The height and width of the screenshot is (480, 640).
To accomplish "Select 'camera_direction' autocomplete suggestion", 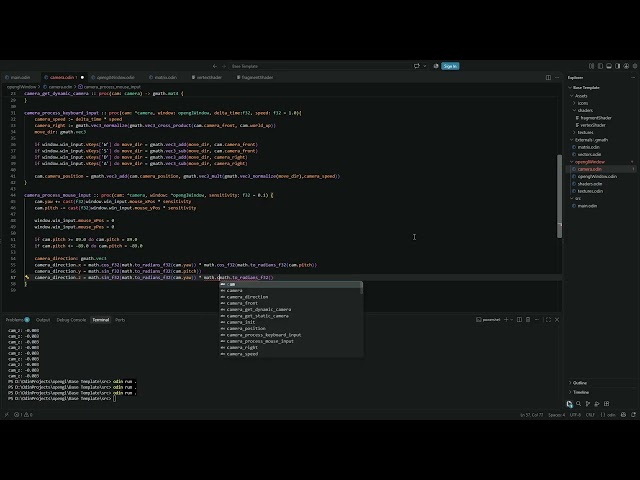I will (x=291, y=297).
